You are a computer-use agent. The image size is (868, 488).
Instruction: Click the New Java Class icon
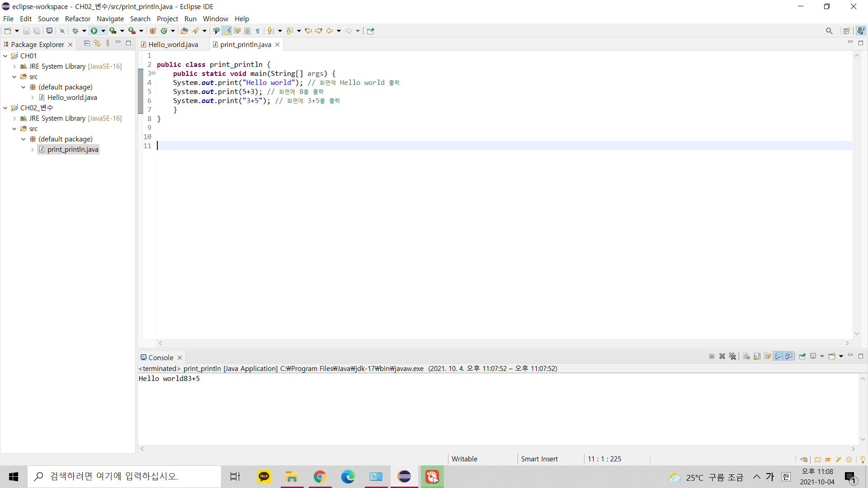tap(164, 31)
